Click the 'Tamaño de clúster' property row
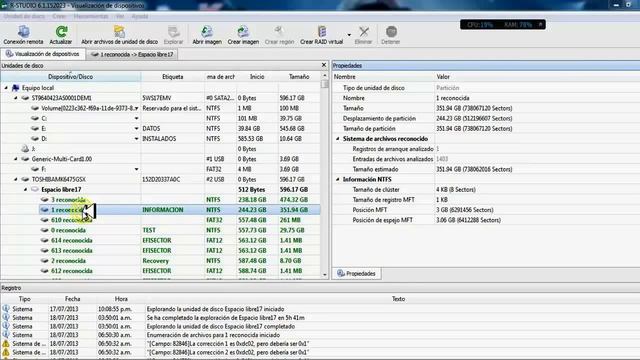 pos(486,189)
